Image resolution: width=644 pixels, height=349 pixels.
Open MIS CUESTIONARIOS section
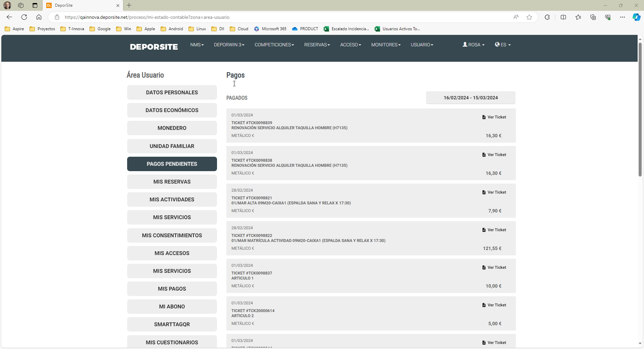click(172, 342)
